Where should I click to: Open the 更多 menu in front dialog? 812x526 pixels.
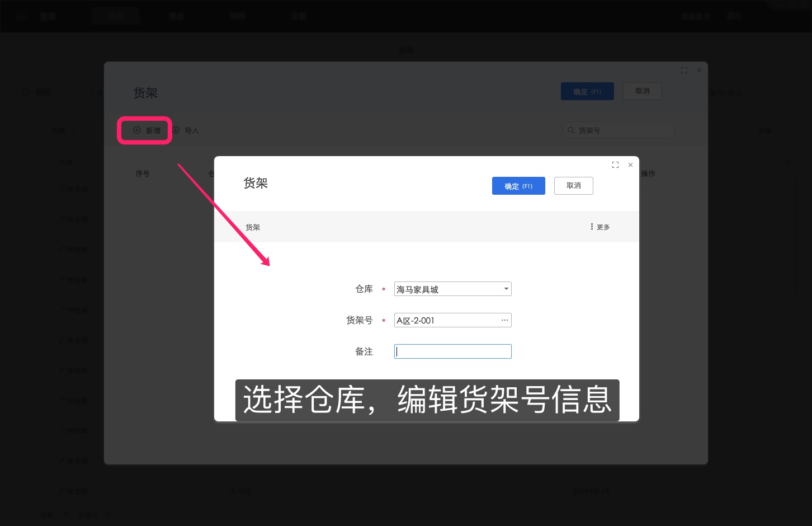pos(600,227)
